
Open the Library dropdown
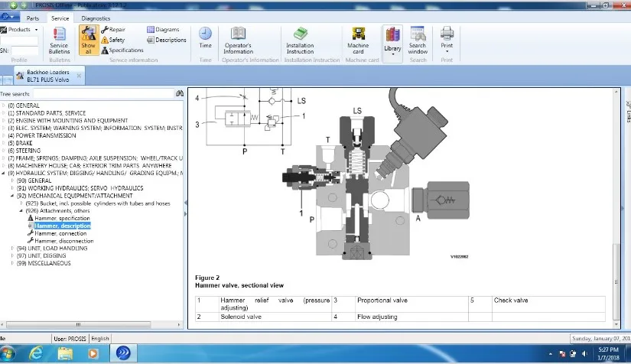[392, 44]
